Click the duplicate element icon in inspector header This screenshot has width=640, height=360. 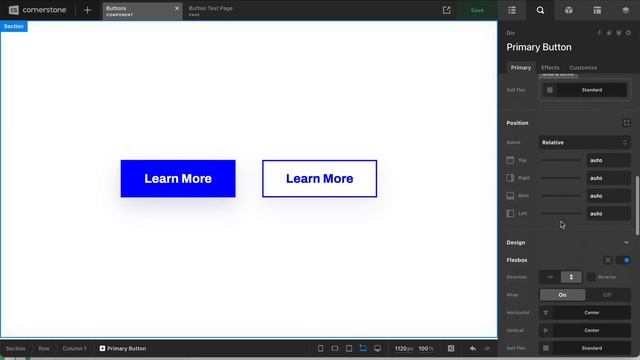(609, 33)
